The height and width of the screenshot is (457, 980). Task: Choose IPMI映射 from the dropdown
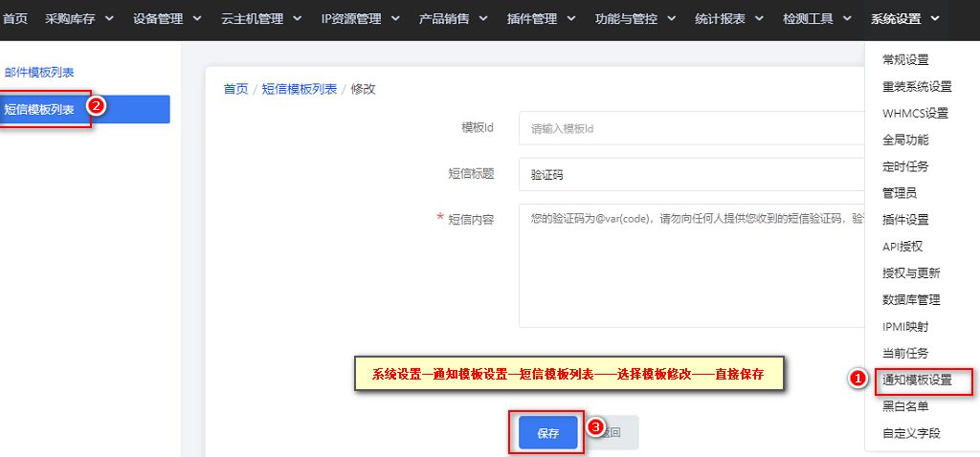tap(905, 326)
